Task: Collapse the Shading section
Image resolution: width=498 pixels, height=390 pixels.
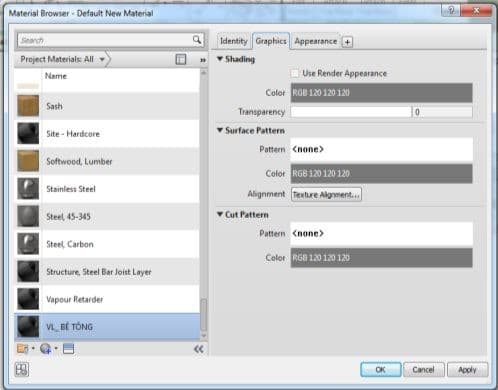Action: point(220,59)
